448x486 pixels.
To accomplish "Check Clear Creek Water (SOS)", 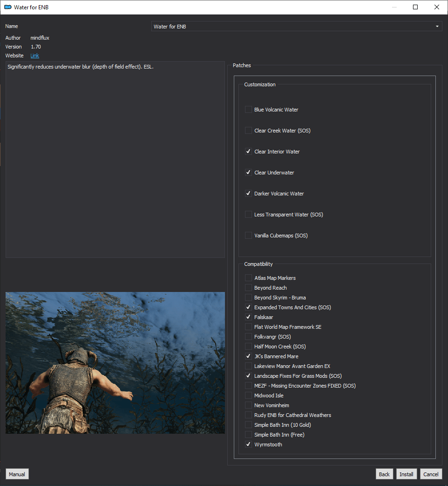I will [248, 131].
